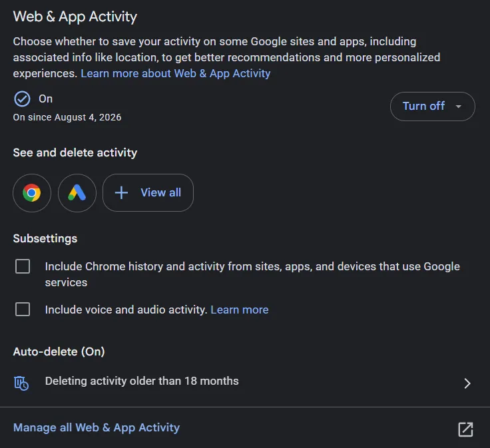Screen dimensions: 490x448
Task: Click 'On since August 4, 2026' text
Action: tap(67, 117)
